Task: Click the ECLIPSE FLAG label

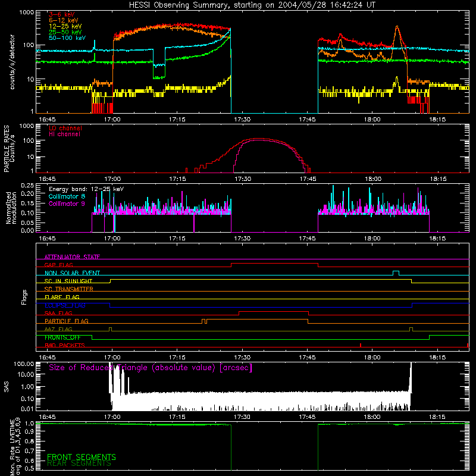Action: point(65,305)
